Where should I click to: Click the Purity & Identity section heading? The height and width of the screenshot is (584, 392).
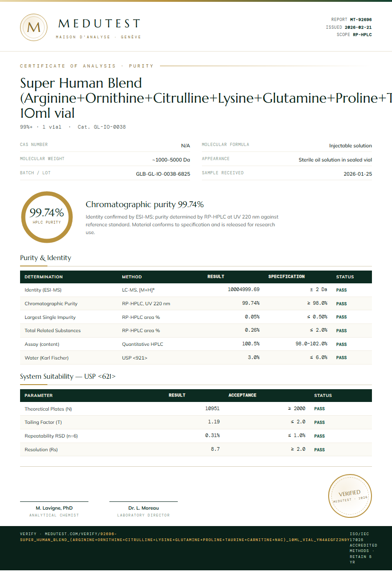(x=46, y=258)
